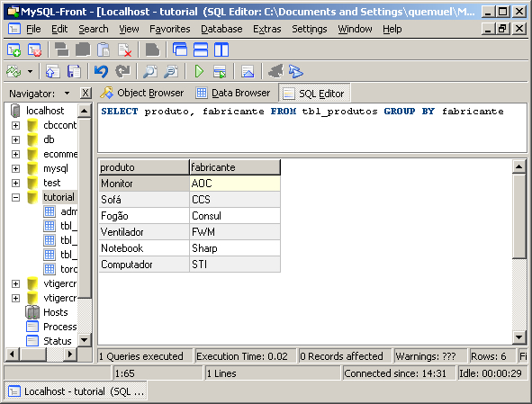Switch to Data Browser tab
Screen dimensions: 532x404
point(233,93)
